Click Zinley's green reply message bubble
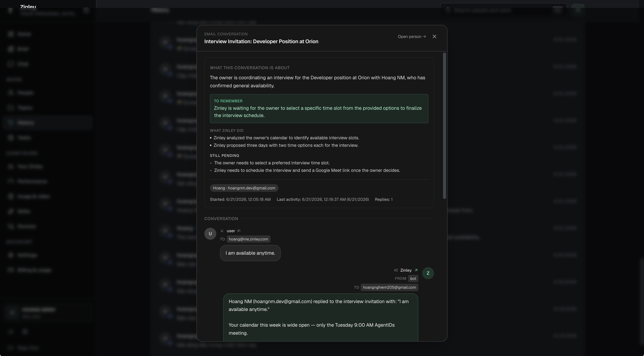Viewport: 644px width, 356px height. coord(321,317)
